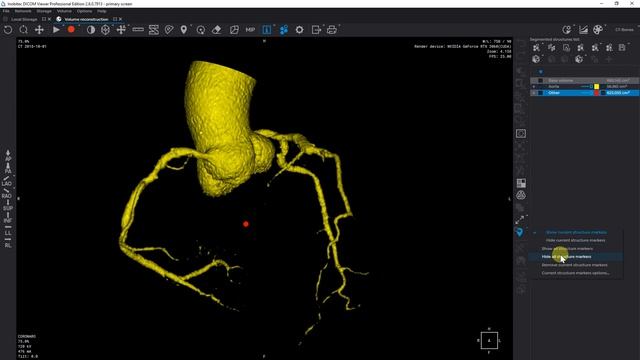Toggle the blue segmentation structures icon
Viewport: 640px width, 360px height.
click(284, 30)
